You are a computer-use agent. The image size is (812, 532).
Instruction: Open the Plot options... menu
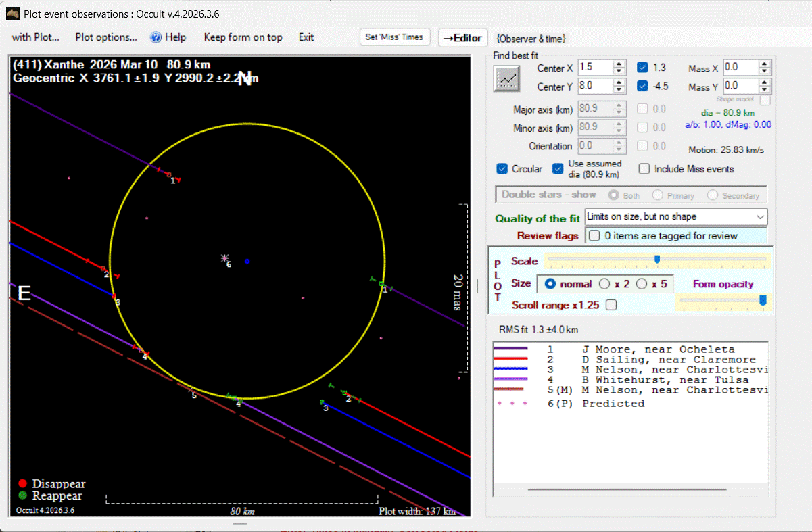(106, 37)
